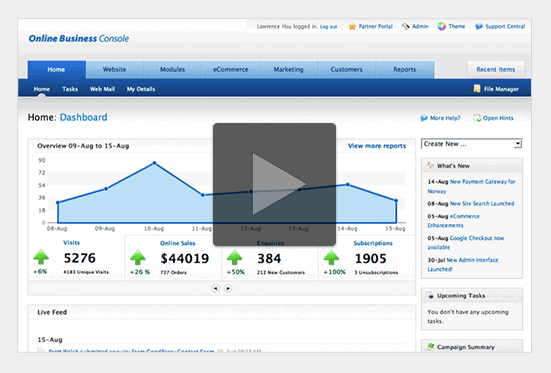The height and width of the screenshot is (373, 551).
Task: Click the Partner Portal star icon
Action: click(x=352, y=26)
